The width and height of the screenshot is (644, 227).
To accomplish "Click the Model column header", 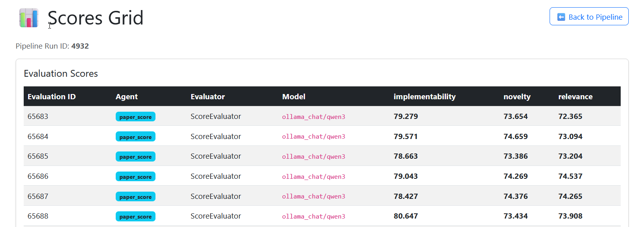I will 294,97.
